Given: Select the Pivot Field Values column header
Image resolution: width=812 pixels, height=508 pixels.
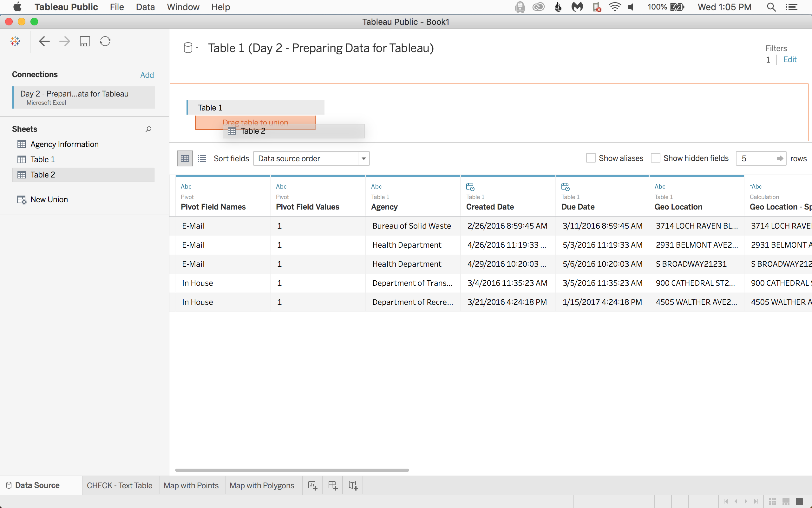Looking at the screenshot, I should 318,197.
